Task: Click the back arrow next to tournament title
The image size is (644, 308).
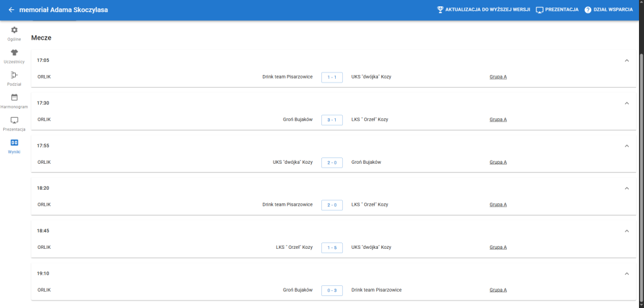Action: pyautogui.click(x=11, y=10)
